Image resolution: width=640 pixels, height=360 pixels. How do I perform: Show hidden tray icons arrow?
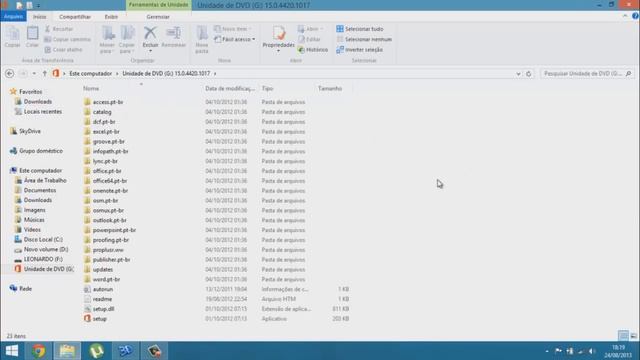point(547,351)
